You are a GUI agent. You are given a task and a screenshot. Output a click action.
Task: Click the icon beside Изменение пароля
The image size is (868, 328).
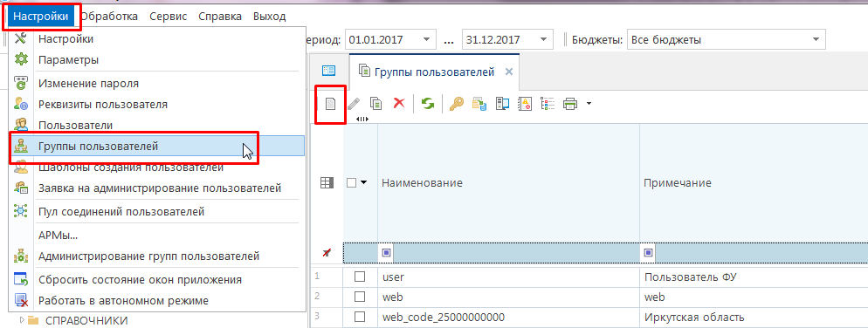(x=20, y=84)
